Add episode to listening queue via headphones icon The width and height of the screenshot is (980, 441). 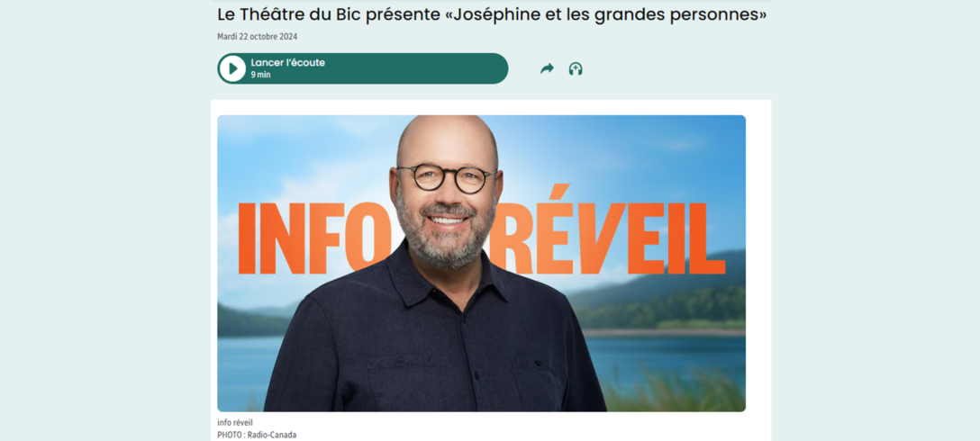tap(576, 68)
